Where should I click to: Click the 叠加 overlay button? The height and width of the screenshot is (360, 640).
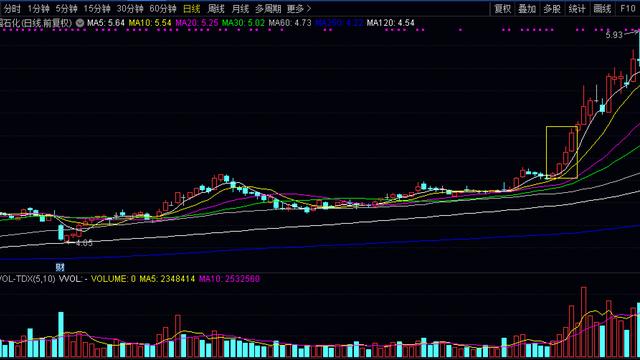pyautogui.click(x=527, y=9)
